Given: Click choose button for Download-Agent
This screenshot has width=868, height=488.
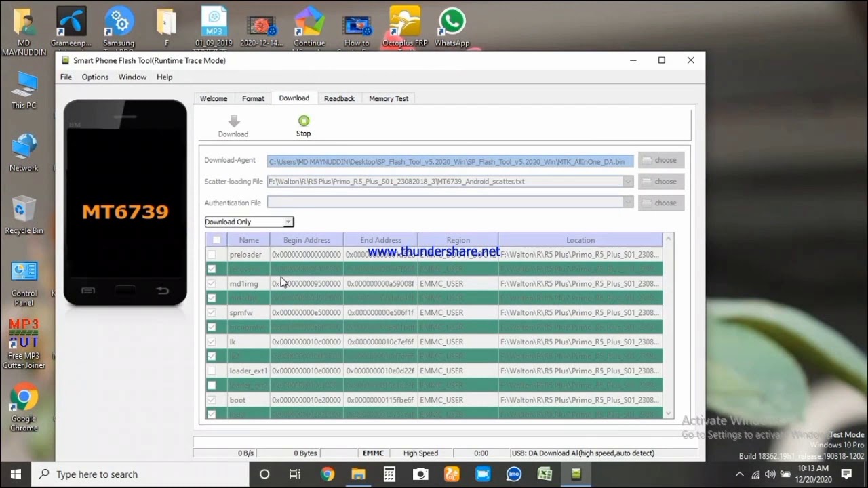Looking at the screenshot, I should [661, 160].
